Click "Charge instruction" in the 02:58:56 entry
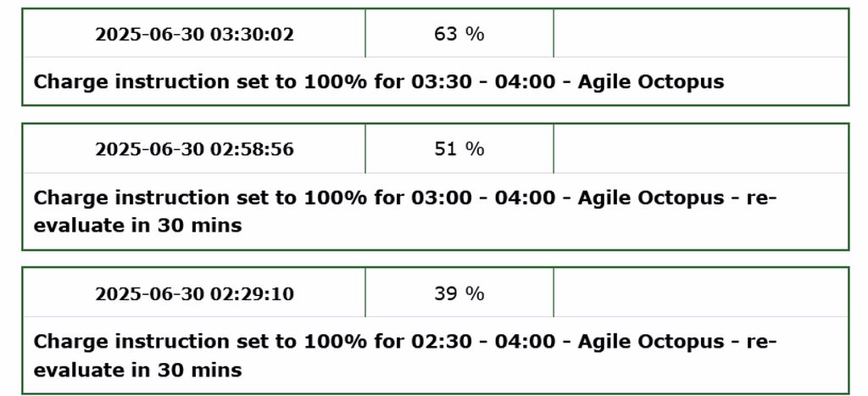Image resolution: width=868 pixels, height=396 pixels. click(x=126, y=198)
